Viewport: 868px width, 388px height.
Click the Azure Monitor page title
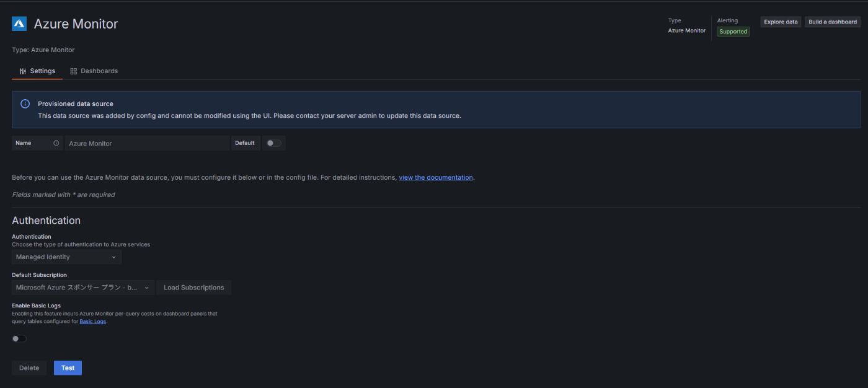click(76, 24)
